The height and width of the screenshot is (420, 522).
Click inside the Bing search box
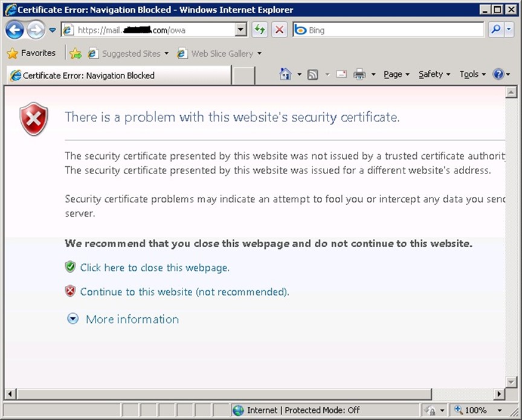point(393,30)
